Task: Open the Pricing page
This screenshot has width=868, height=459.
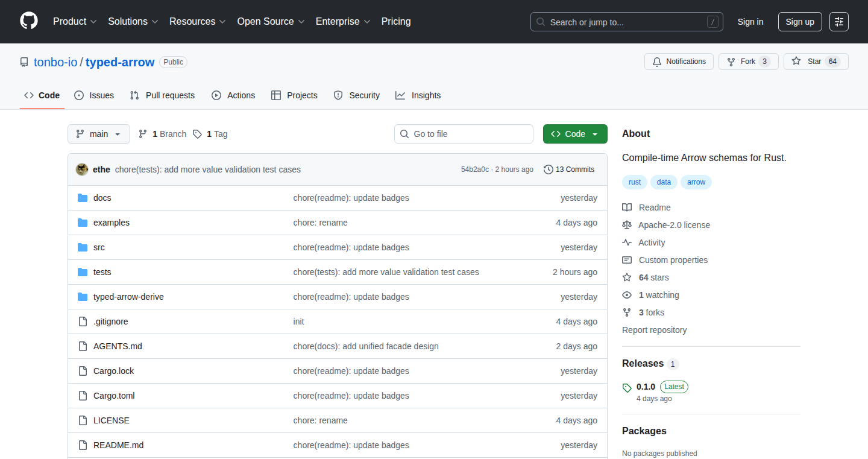Action: coord(396,21)
